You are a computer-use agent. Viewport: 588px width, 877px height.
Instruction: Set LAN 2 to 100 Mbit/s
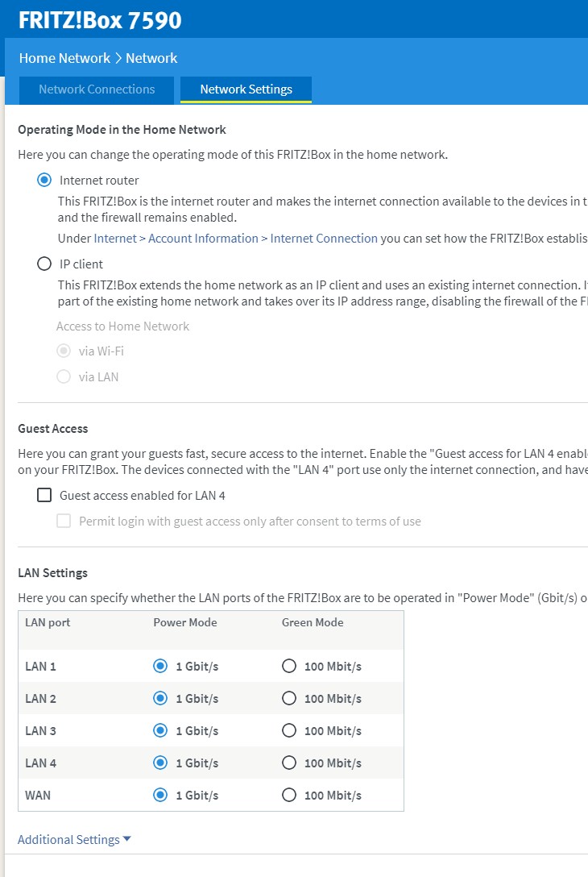click(289, 699)
